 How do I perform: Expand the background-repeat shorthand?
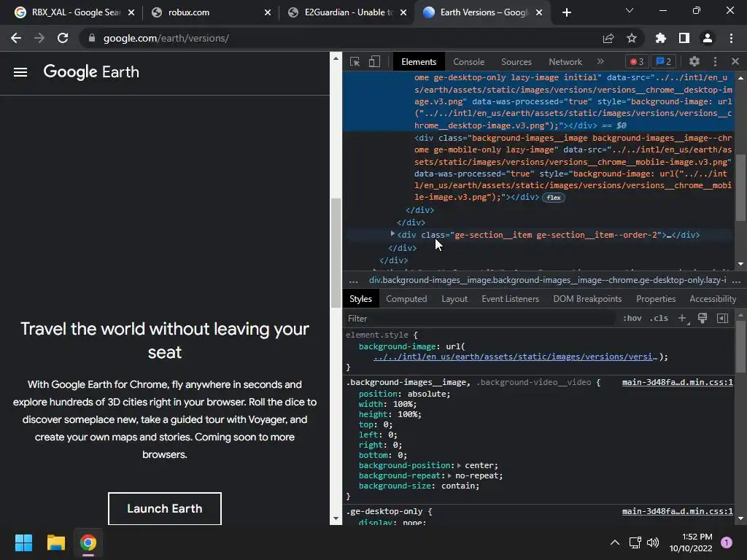click(x=449, y=475)
